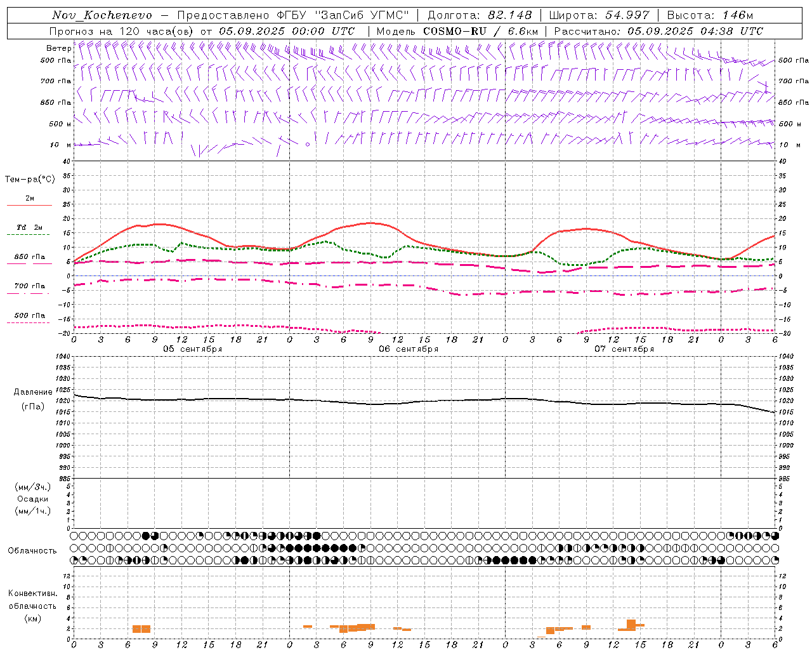The height and width of the screenshot is (650, 812).
Task: Click the Тем-ра(°C) temperature panel label
Action: 30,180
